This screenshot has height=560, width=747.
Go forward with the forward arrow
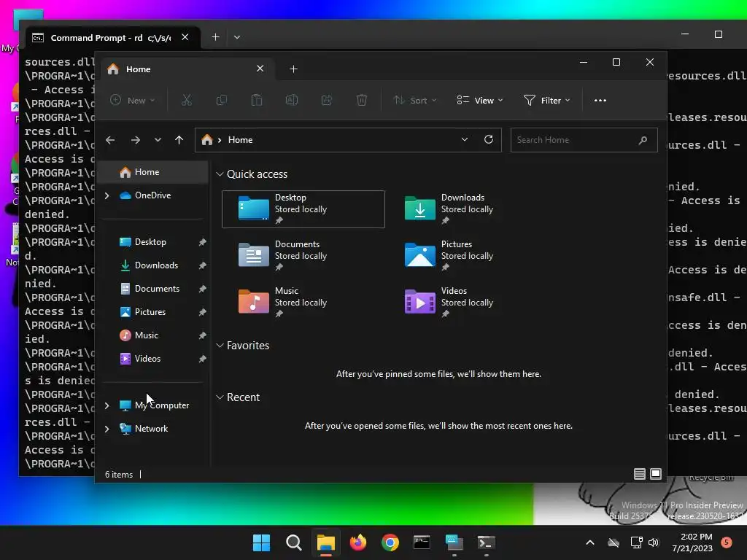[x=135, y=140]
